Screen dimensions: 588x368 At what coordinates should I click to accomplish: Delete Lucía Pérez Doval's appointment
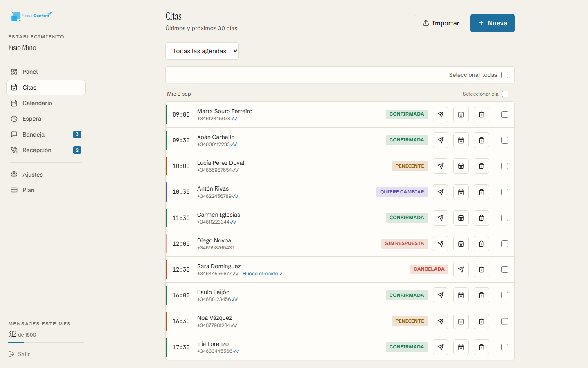481,166
